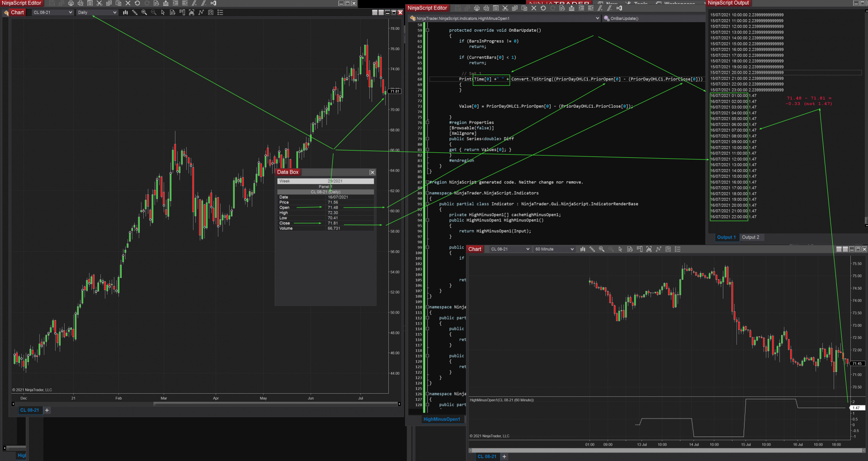Toggle Data Box icon in Daily chart toolbar

(173, 13)
